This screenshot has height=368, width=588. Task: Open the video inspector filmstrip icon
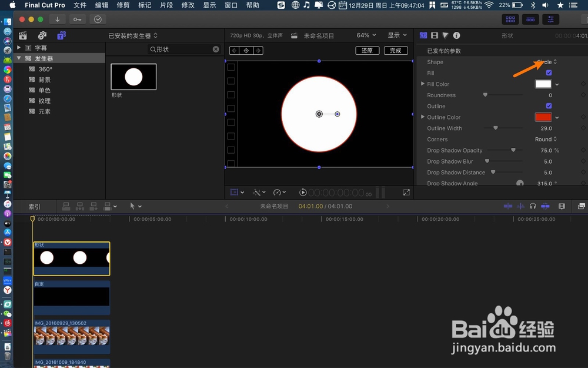pos(435,35)
